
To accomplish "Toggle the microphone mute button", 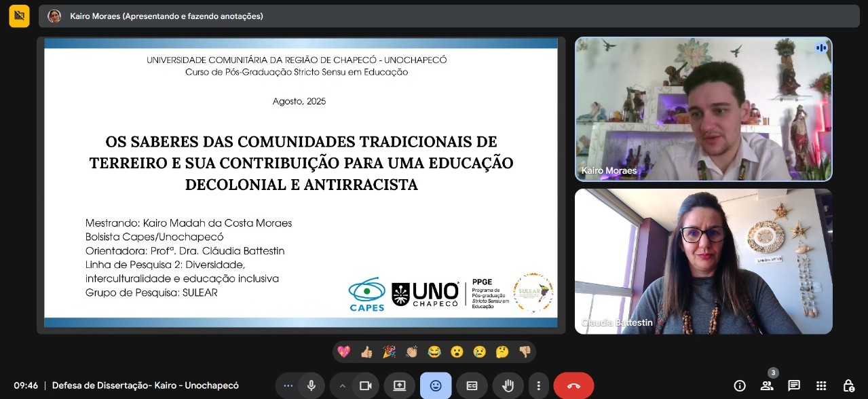I will (311, 385).
